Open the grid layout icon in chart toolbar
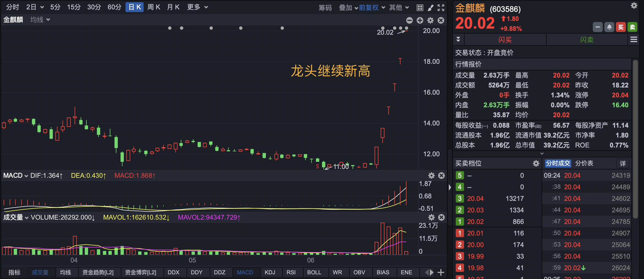 (x=420, y=8)
